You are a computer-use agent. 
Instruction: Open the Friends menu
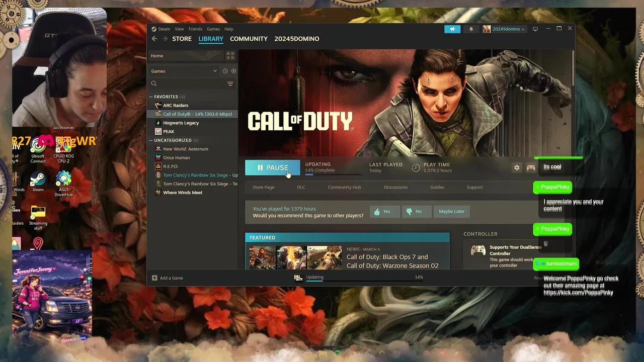[195, 29]
